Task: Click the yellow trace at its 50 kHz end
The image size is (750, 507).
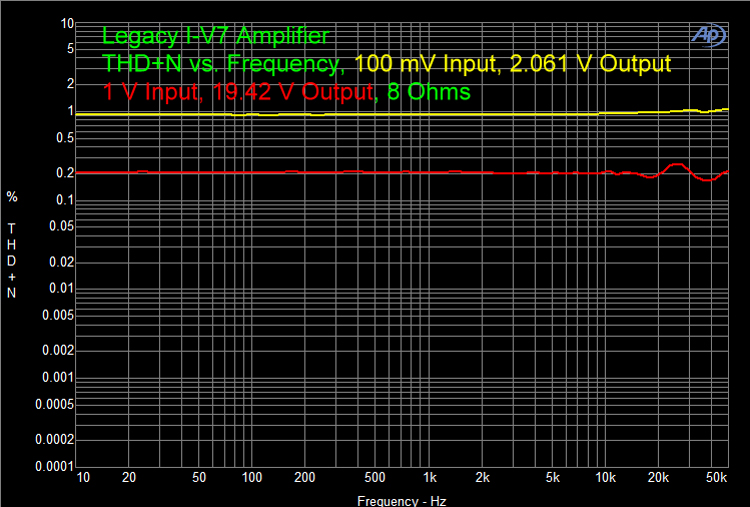Action: [x=726, y=108]
